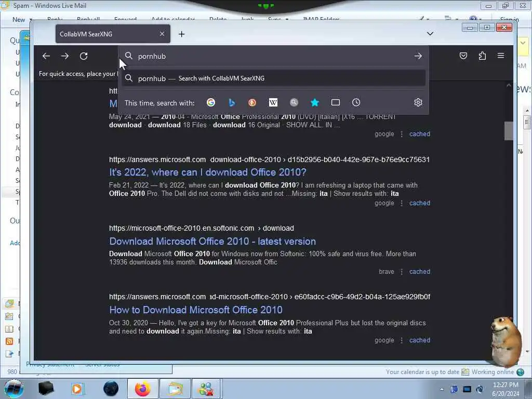Click the clock showing 12:27 PM
Viewport: 532px width, 399px height.
[506, 385]
